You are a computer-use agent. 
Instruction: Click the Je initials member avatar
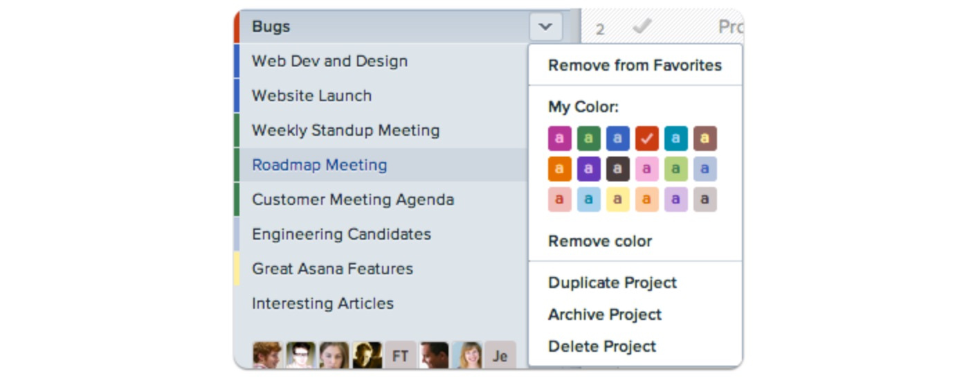[x=500, y=355]
